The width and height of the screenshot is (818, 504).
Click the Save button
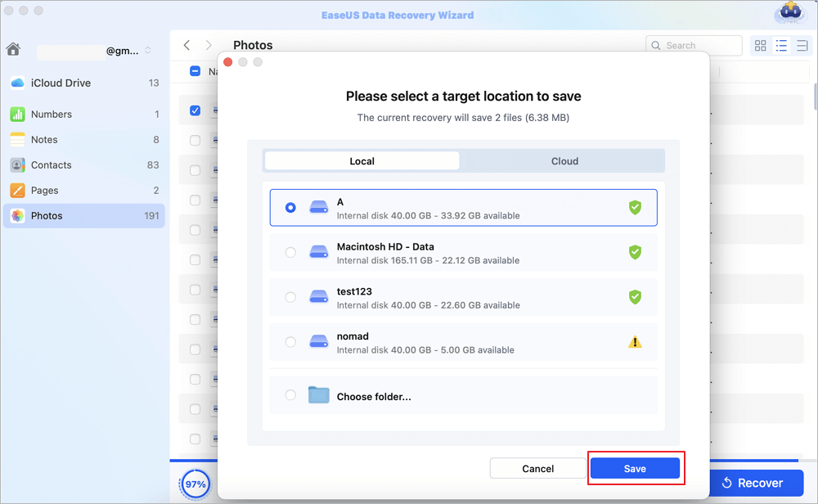[x=635, y=469]
